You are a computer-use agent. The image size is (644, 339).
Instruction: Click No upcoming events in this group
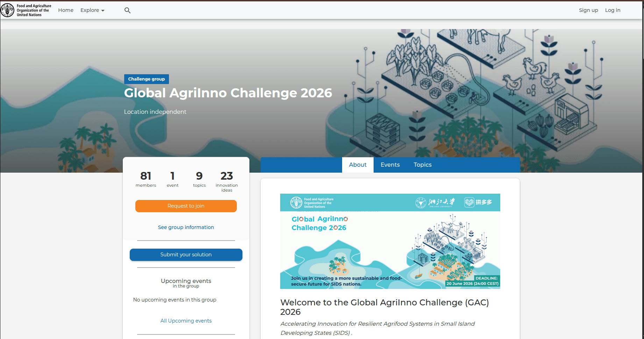tap(175, 300)
